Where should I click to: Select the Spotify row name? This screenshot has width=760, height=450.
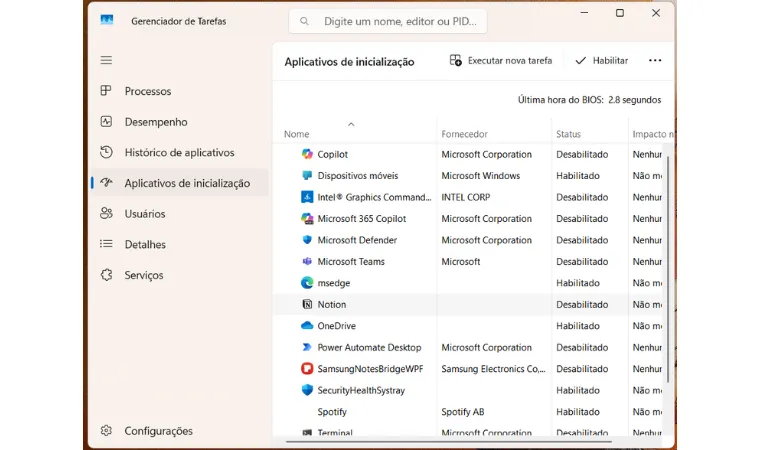tap(332, 412)
